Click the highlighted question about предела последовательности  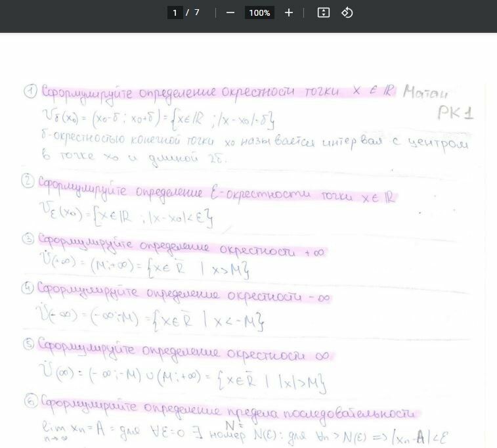pyautogui.click(x=229, y=411)
